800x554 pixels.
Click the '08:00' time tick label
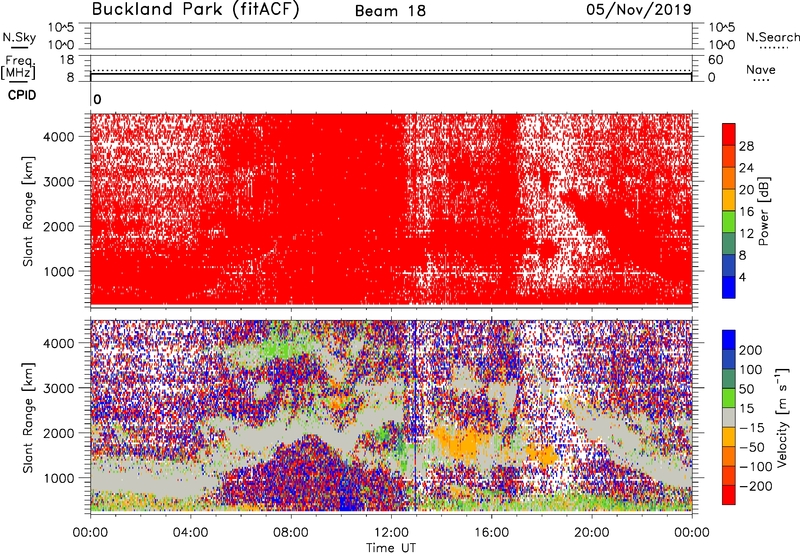(291, 533)
